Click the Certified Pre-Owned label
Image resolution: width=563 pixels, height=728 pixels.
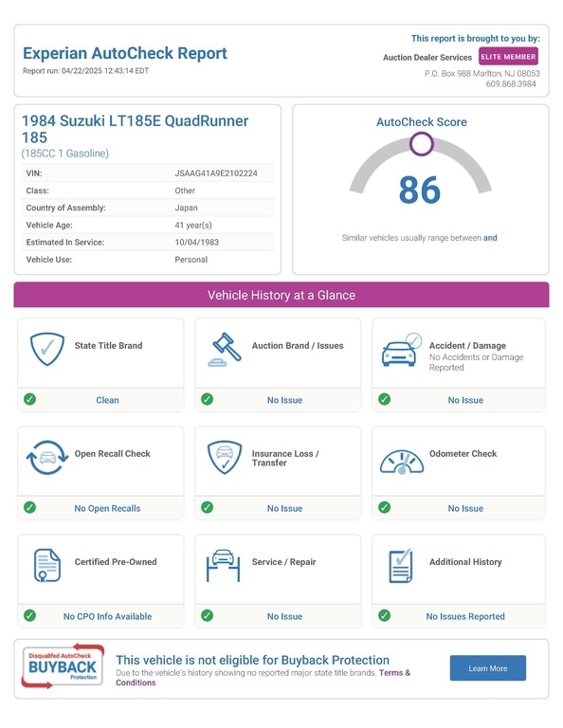coord(116,562)
